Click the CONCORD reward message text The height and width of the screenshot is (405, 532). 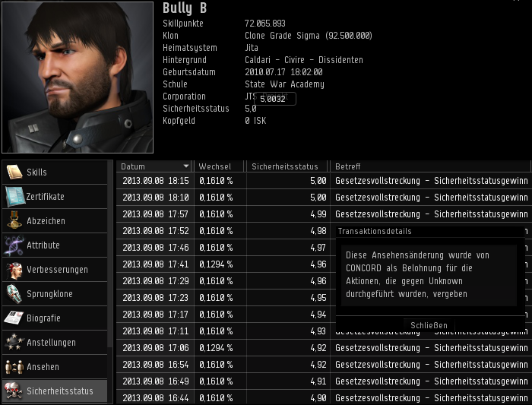pos(417,274)
